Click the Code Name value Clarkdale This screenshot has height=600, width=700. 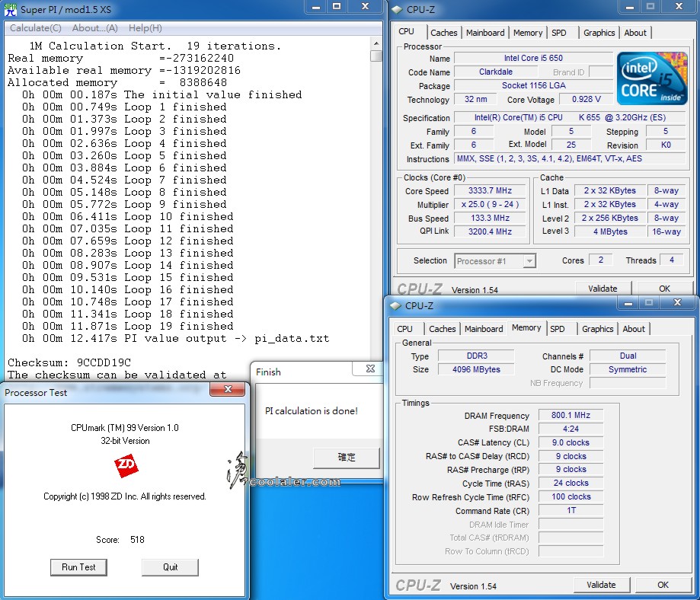[496, 72]
